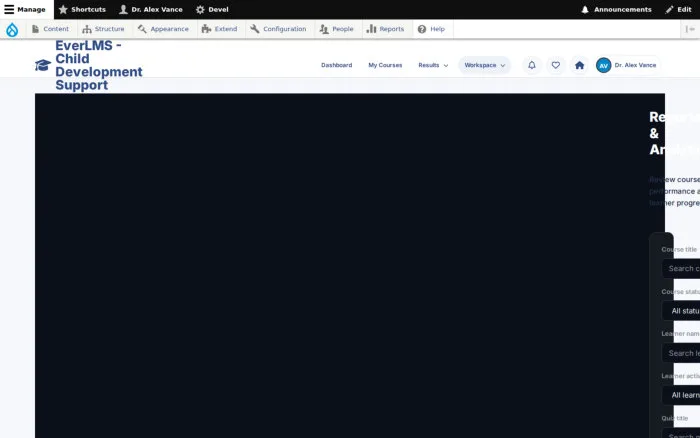Open Announcements bell in top toolbar

click(x=616, y=9)
